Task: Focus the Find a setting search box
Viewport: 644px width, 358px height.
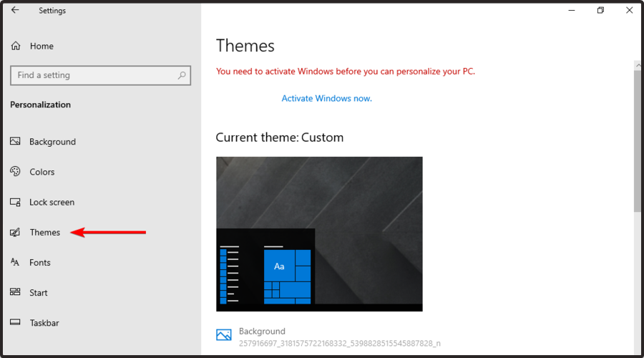Action: click(x=101, y=75)
